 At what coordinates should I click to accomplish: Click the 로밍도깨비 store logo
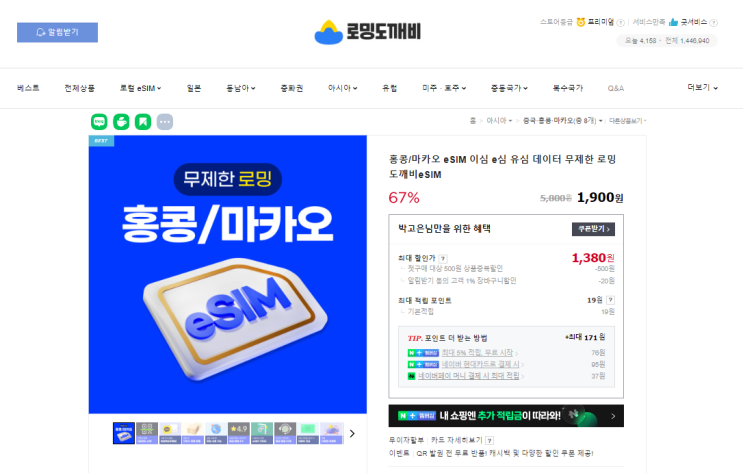click(x=368, y=32)
